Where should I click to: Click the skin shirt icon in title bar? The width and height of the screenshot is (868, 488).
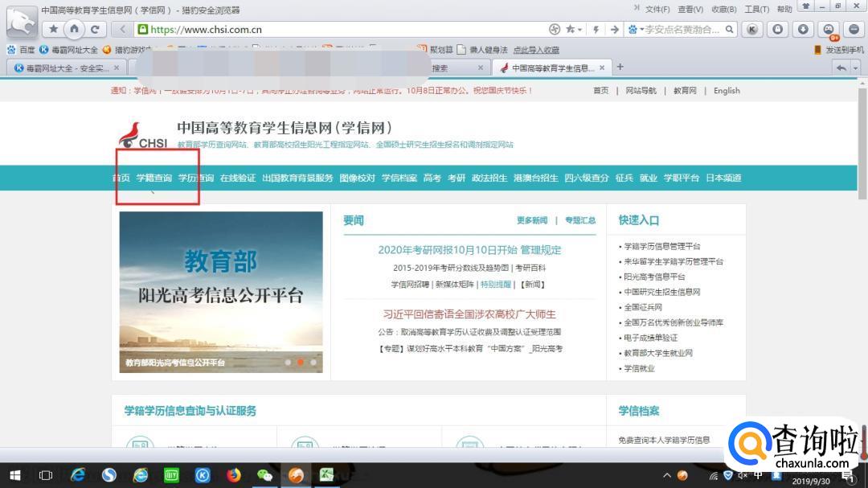click(x=806, y=6)
